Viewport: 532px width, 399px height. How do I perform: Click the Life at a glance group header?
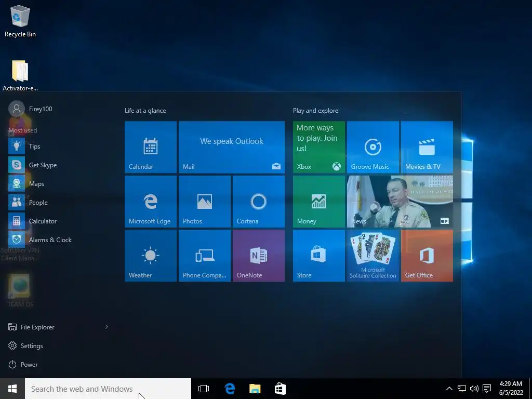[x=145, y=111]
